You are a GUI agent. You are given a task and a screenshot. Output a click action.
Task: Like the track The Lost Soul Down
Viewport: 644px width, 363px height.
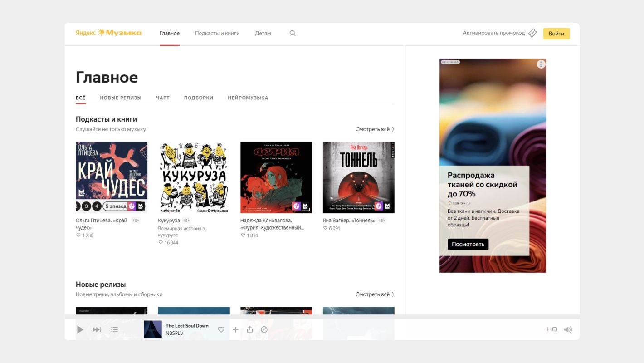point(221,330)
